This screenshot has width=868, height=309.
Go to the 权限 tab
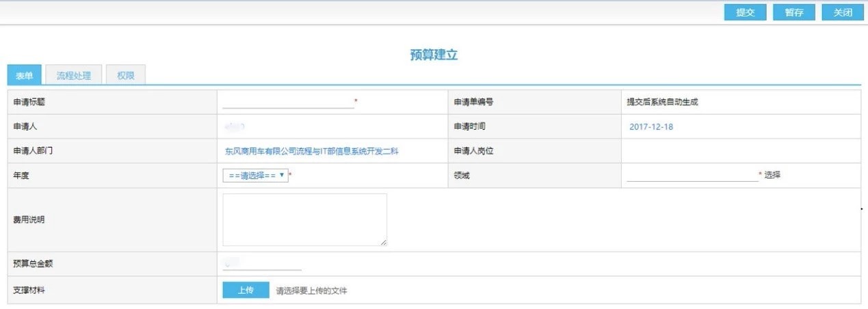coord(126,76)
